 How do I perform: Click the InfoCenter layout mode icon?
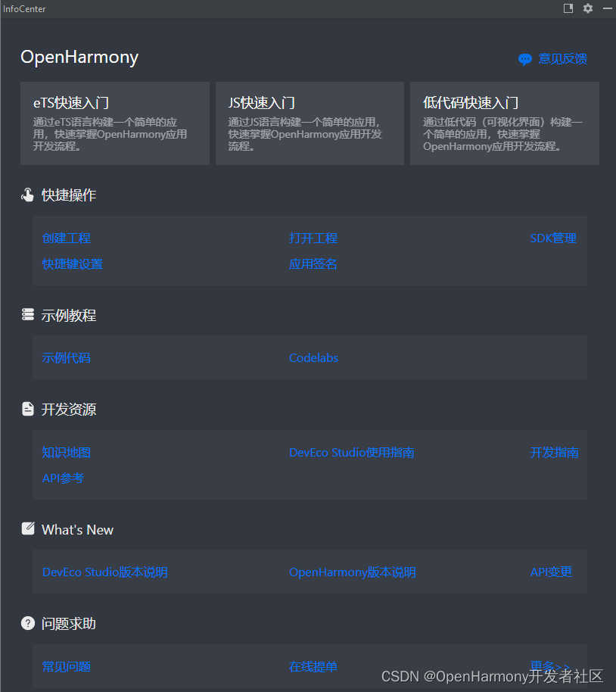[x=568, y=8]
